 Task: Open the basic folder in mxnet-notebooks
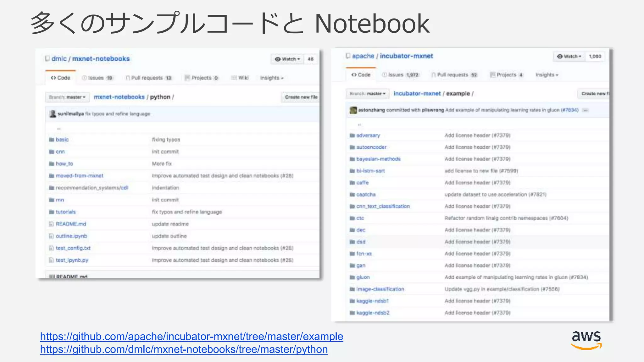coord(62,140)
